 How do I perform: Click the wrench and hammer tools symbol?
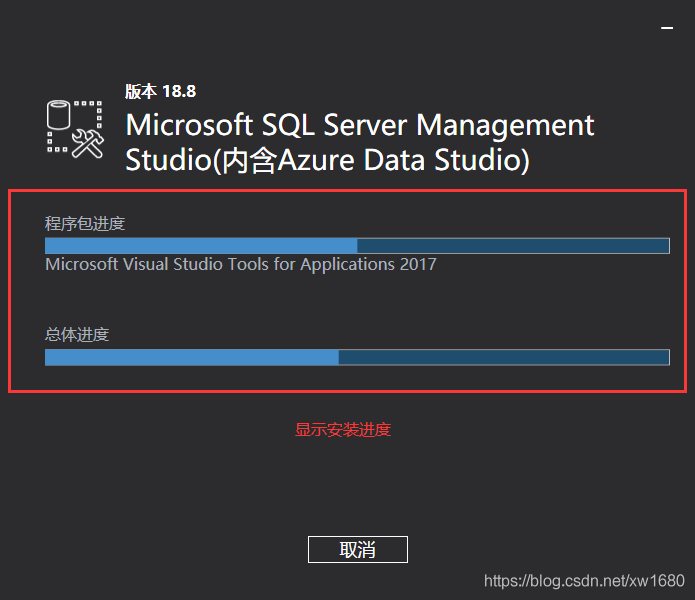89,144
